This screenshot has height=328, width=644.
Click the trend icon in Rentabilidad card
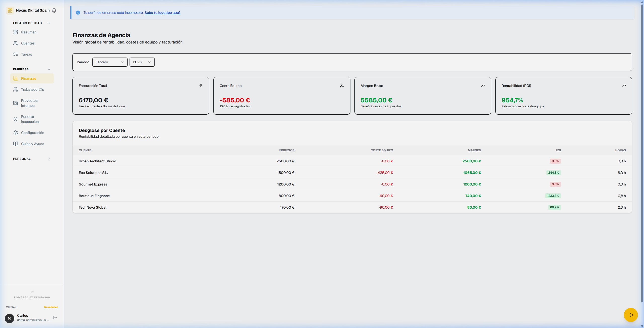pyautogui.click(x=624, y=86)
